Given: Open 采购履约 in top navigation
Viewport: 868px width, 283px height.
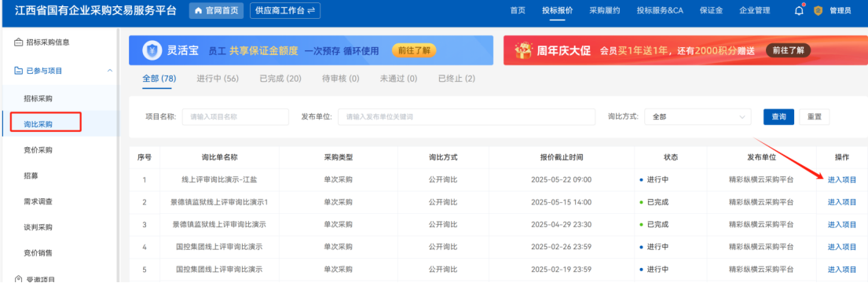Looking at the screenshot, I should 605,10.
